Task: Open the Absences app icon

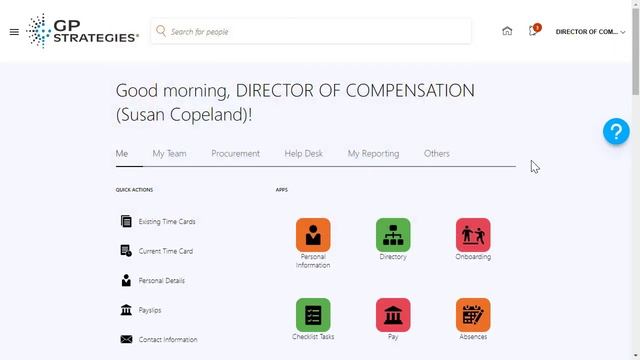Action: pyautogui.click(x=473, y=315)
